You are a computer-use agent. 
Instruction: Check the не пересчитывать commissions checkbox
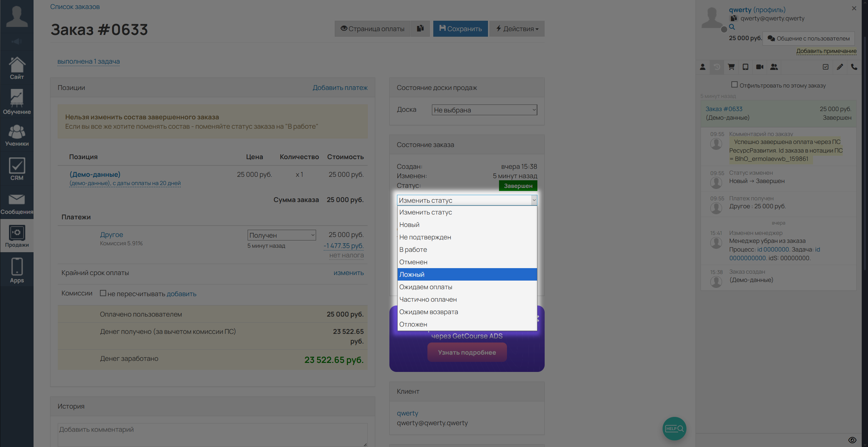103,293
